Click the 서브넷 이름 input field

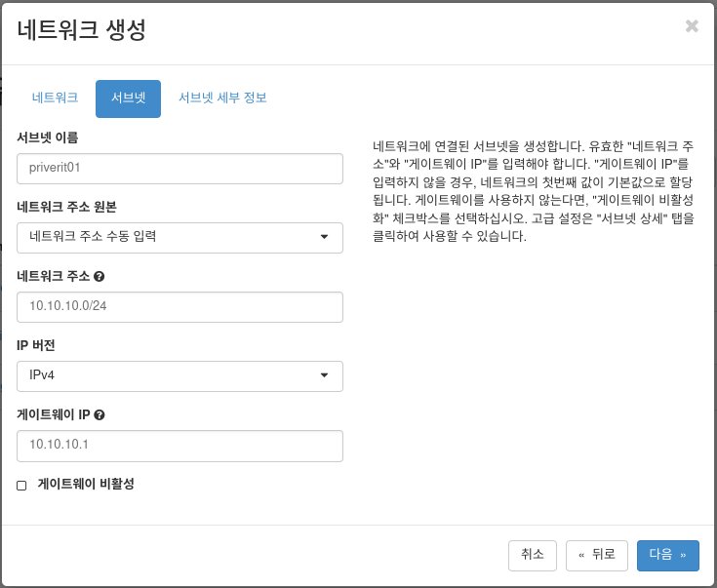(179, 169)
